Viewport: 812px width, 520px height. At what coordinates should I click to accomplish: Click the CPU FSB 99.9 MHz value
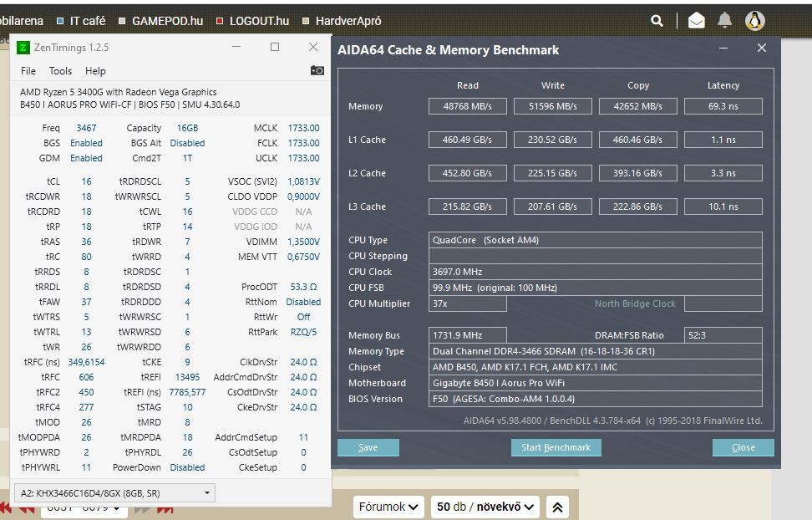coord(596,288)
